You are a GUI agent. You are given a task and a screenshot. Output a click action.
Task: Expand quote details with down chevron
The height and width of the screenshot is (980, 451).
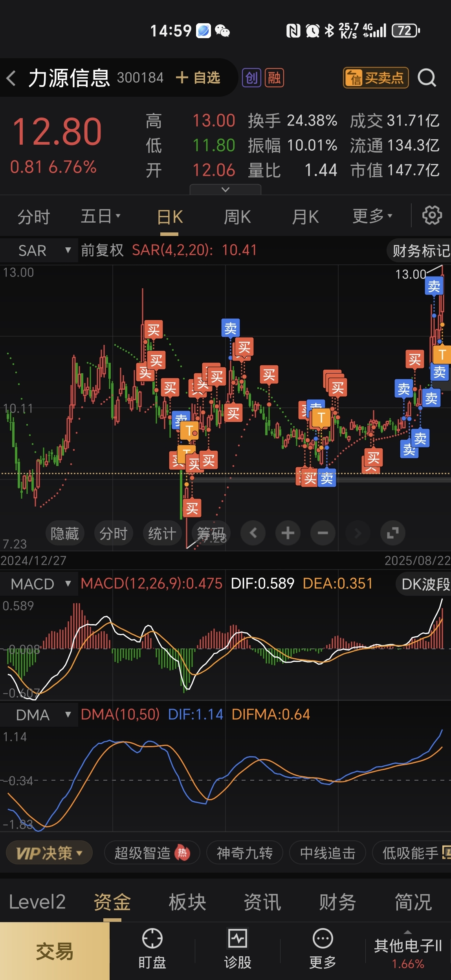click(x=225, y=189)
